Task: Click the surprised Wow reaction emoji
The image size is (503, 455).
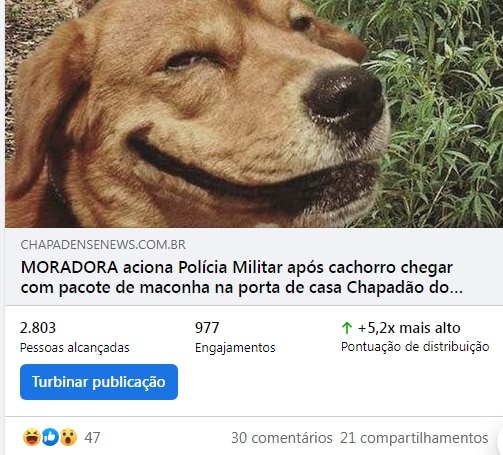Action: pyautogui.click(x=68, y=437)
